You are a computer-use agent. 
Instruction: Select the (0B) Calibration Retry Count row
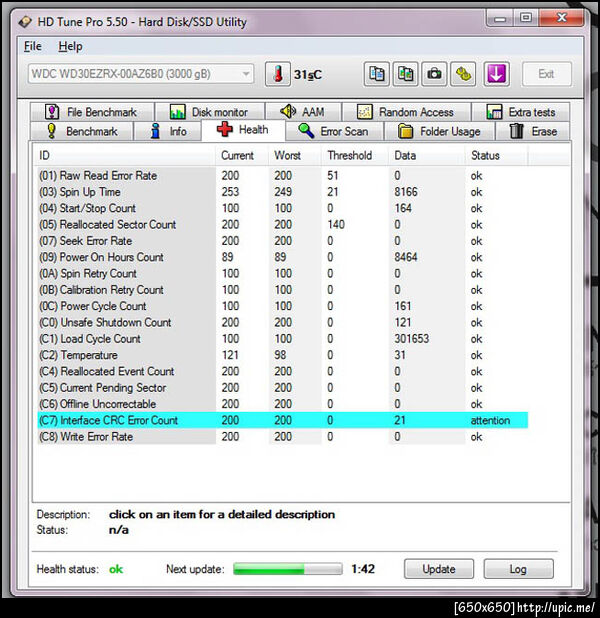pyautogui.click(x=283, y=290)
